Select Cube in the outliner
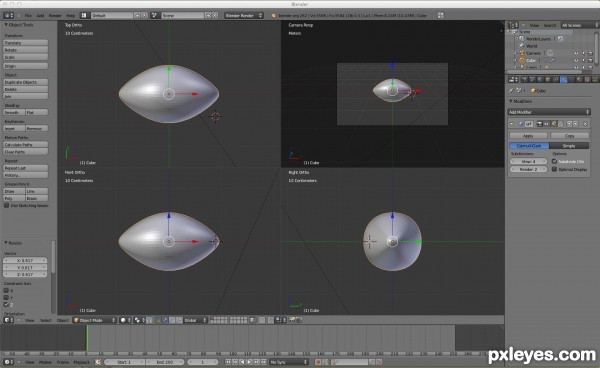 pos(531,60)
